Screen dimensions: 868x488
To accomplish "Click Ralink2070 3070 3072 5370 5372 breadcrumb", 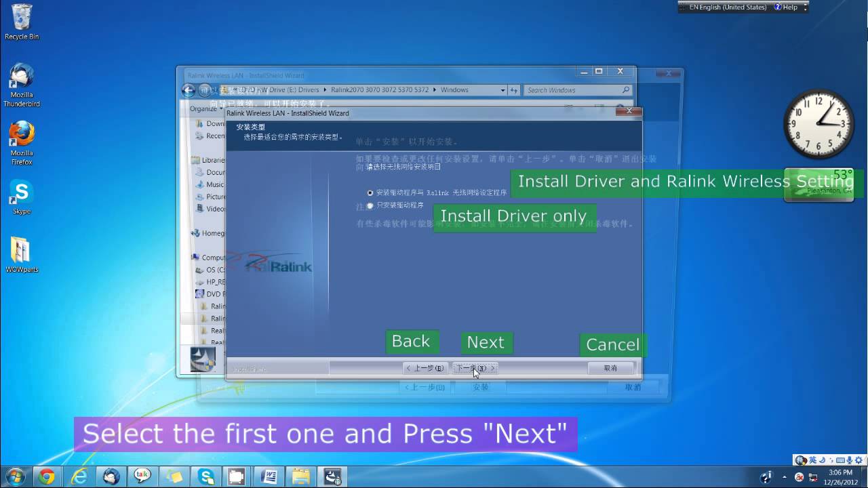I will [380, 90].
